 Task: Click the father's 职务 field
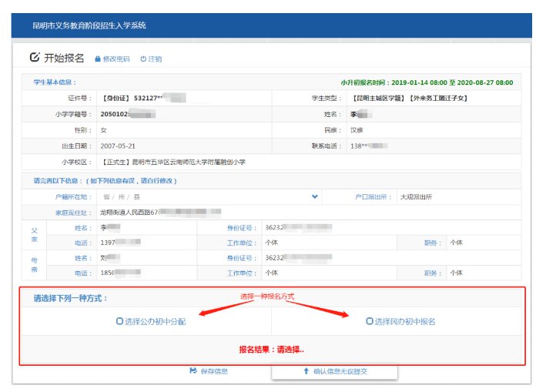[485, 243]
